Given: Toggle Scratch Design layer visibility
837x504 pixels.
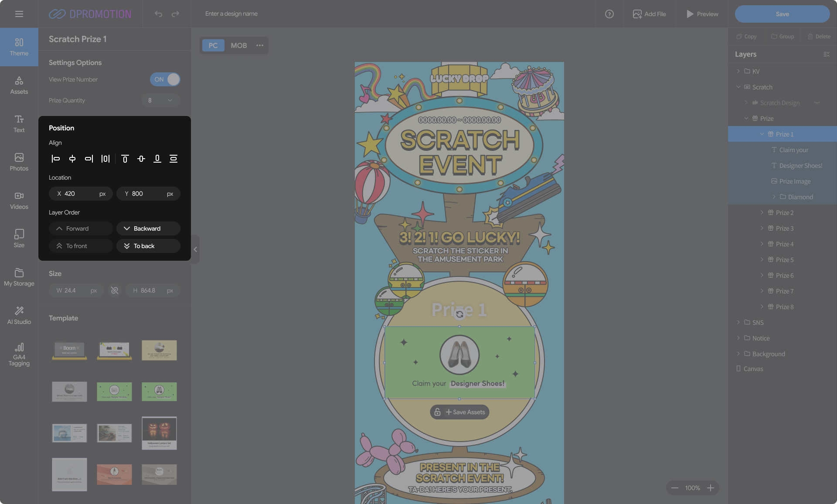Looking at the screenshot, I should 817,103.
